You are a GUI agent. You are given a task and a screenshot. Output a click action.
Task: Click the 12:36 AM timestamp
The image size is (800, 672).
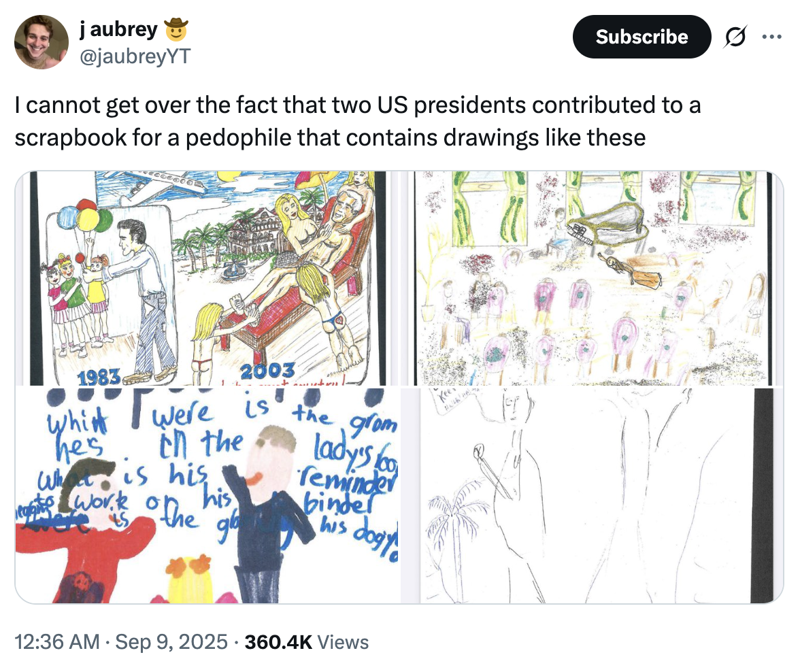point(57,641)
